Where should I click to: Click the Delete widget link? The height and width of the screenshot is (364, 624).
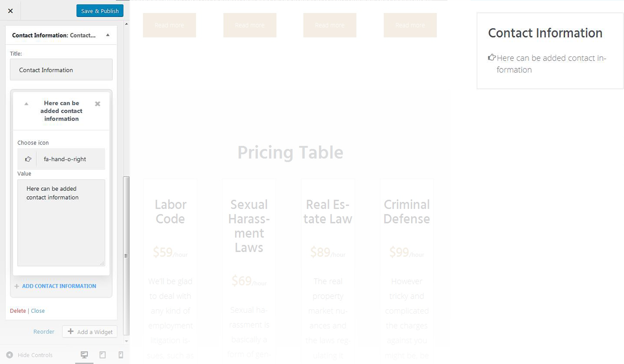[x=18, y=311]
